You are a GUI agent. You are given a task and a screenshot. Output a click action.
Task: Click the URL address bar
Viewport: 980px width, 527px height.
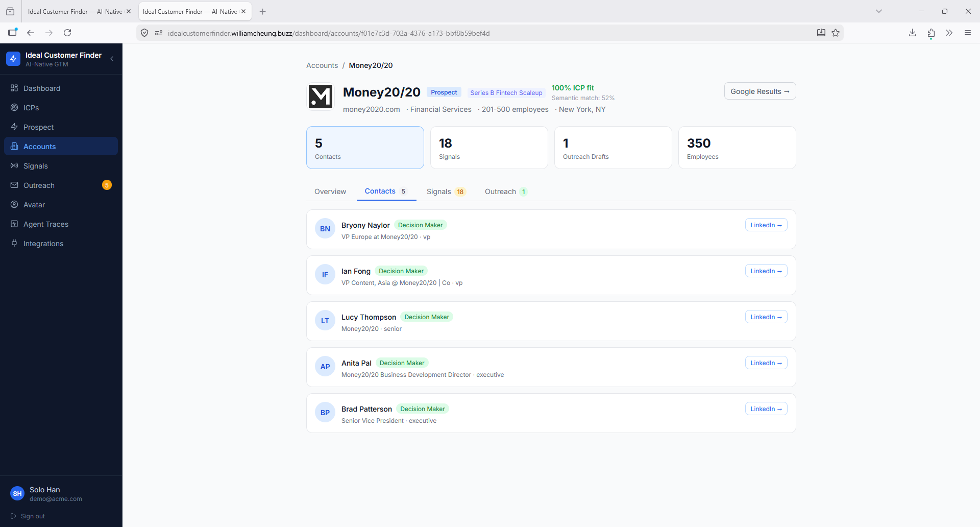click(x=489, y=33)
